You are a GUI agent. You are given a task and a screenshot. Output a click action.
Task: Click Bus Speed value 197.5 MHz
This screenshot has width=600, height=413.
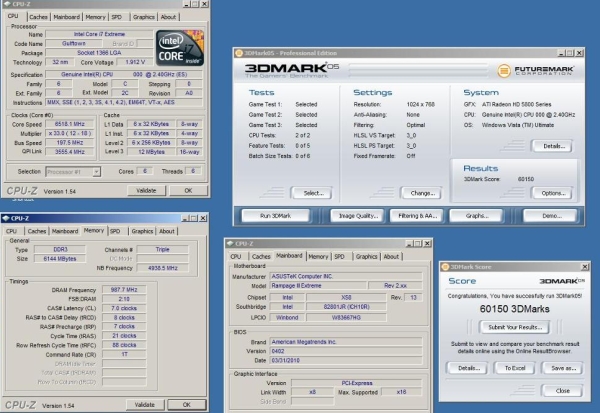(x=70, y=143)
